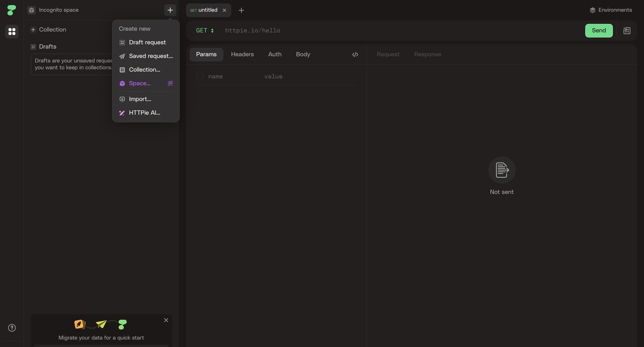This screenshot has height=347, width=644.
Task: Switch to the Auth tab
Action: pyautogui.click(x=275, y=55)
